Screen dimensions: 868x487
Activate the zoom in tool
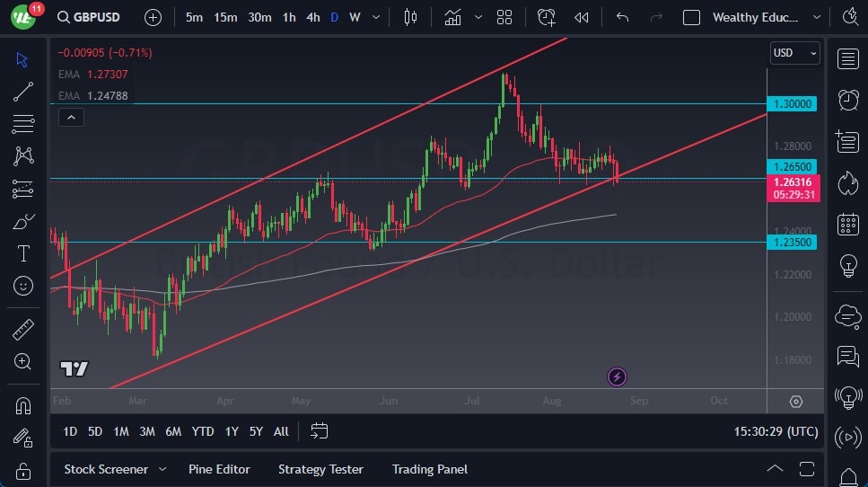pyautogui.click(x=22, y=362)
